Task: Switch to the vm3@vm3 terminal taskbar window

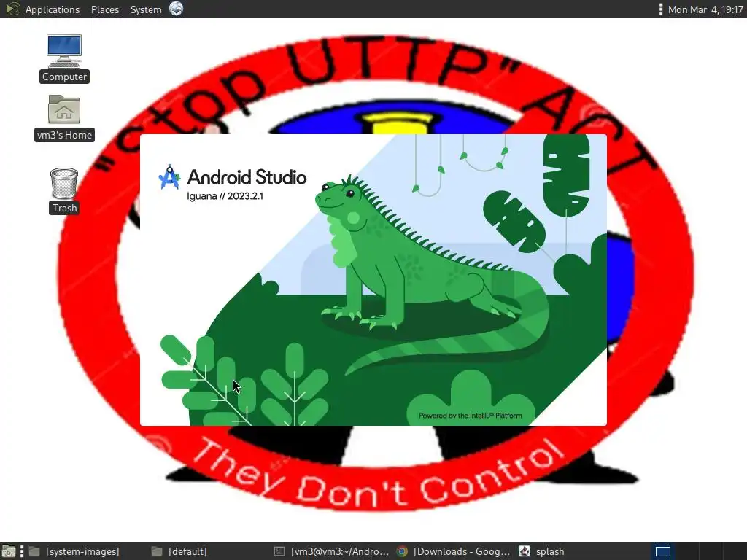Action: [x=332, y=551]
